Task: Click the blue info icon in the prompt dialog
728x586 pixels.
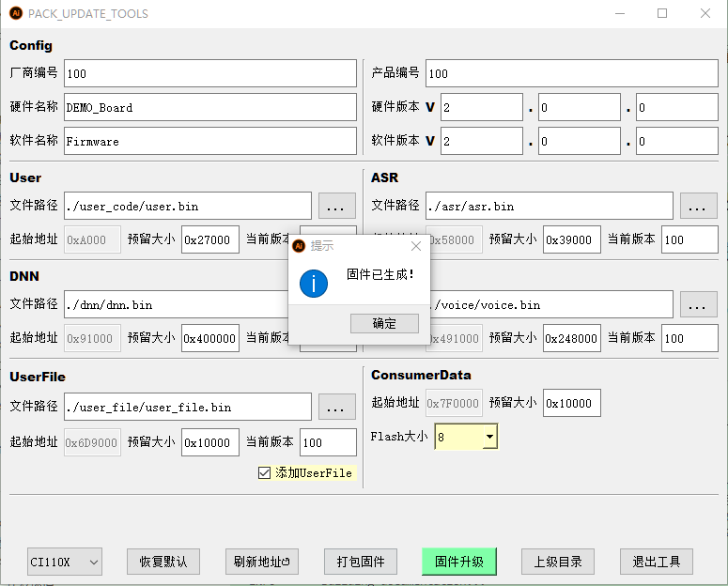Action: pos(314,284)
